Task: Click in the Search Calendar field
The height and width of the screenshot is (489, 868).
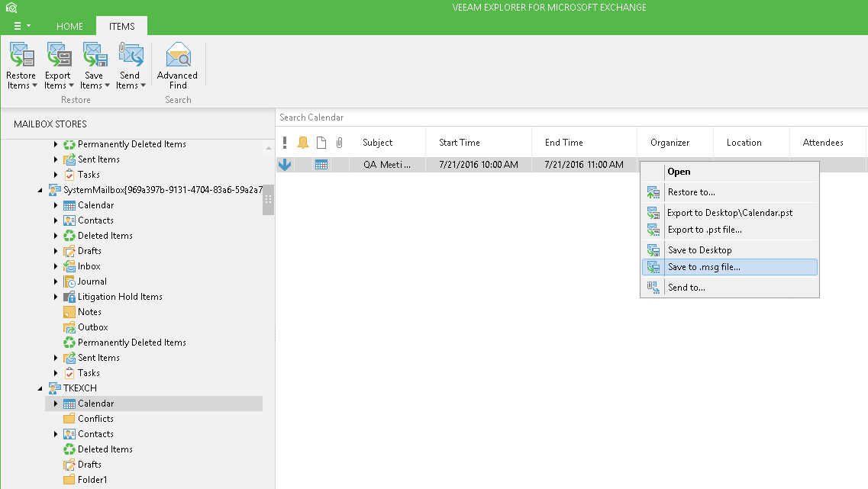Action: tap(571, 117)
